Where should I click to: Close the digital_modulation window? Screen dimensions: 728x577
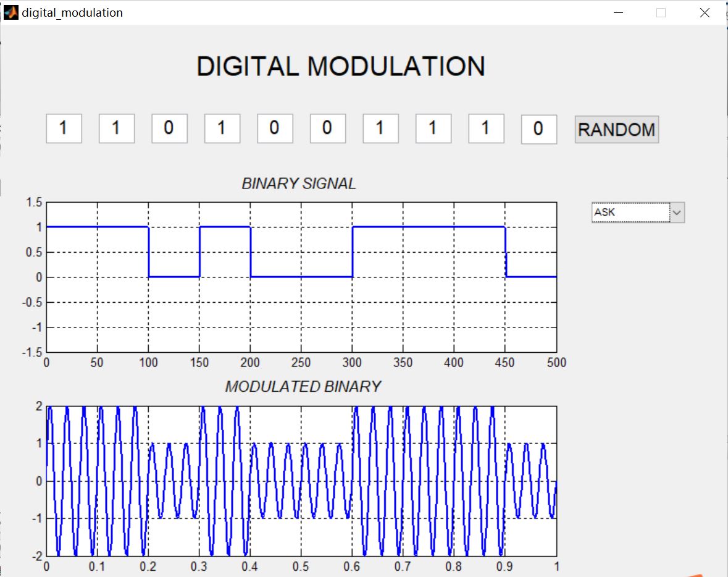[705, 12]
